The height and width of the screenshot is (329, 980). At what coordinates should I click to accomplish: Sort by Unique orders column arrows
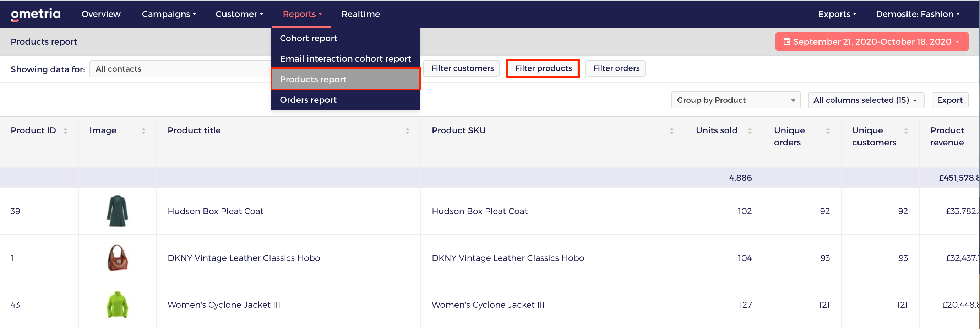click(828, 131)
